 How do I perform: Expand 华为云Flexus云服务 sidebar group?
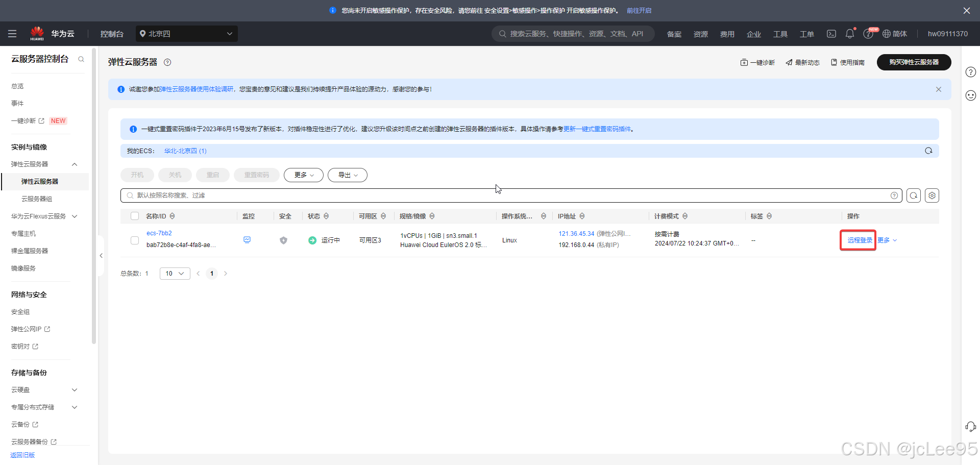(75, 216)
